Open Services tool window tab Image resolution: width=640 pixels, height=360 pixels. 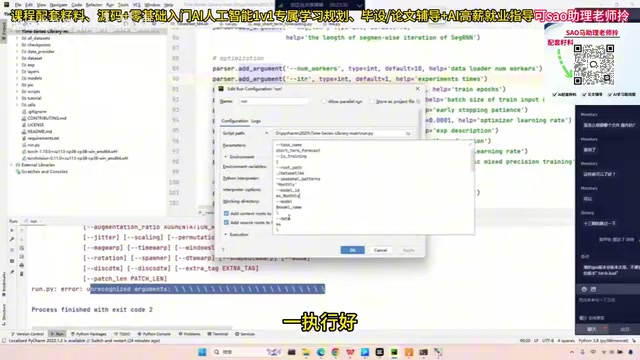[x=245, y=334]
